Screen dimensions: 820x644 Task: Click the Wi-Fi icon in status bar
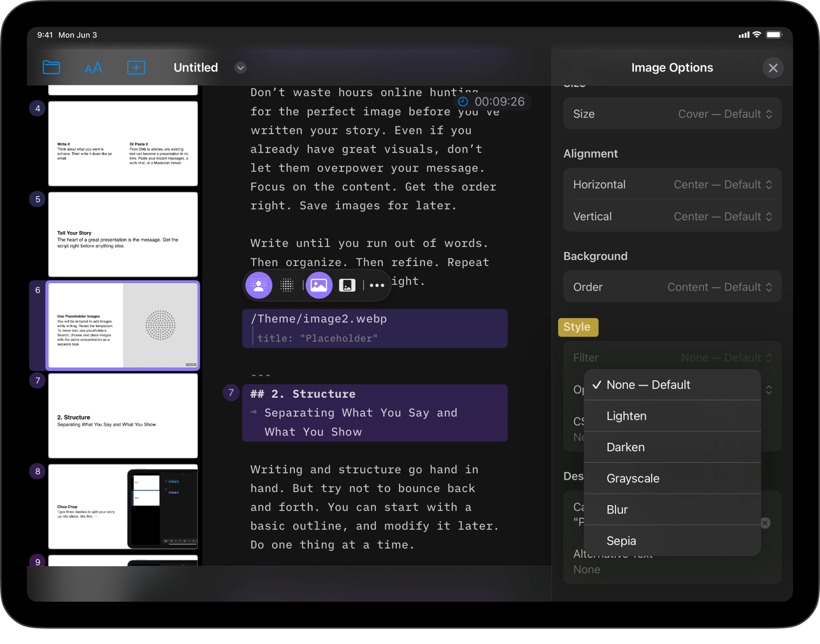click(x=756, y=35)
